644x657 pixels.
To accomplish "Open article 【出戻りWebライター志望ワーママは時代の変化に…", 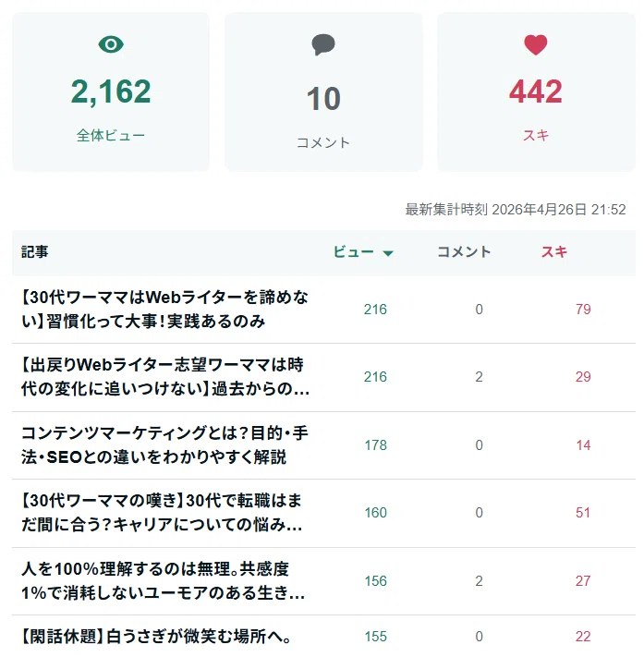I will (165, 377).
